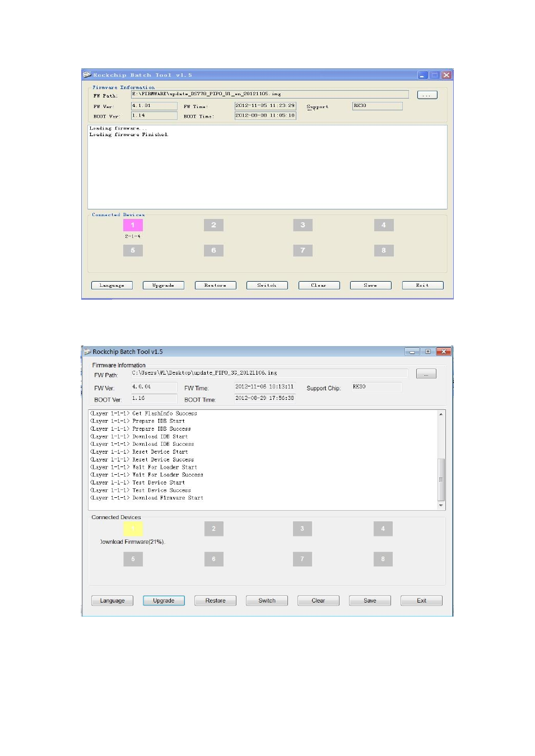The image size is (535, 756).
Task: Click Switch button in upper window
Action: point(267,286)
